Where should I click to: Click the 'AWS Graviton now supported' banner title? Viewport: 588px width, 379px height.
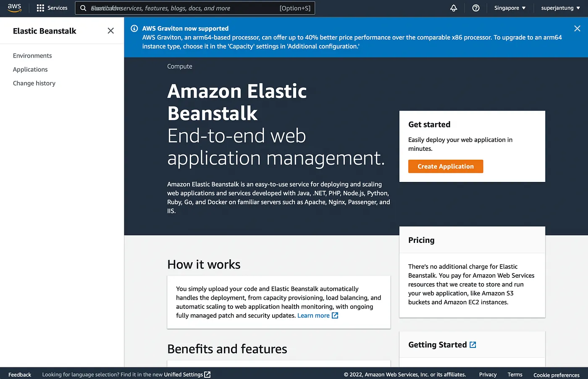[185, 29]
